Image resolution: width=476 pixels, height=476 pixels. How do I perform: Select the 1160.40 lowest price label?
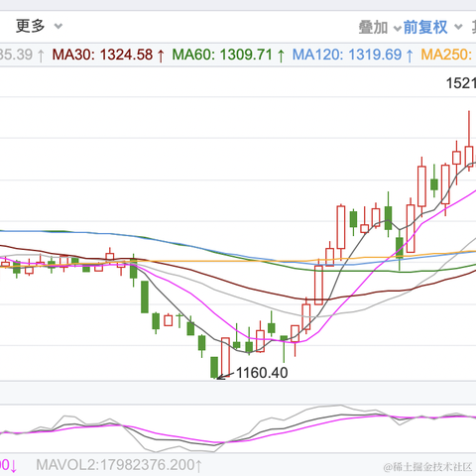coord(262,373)
